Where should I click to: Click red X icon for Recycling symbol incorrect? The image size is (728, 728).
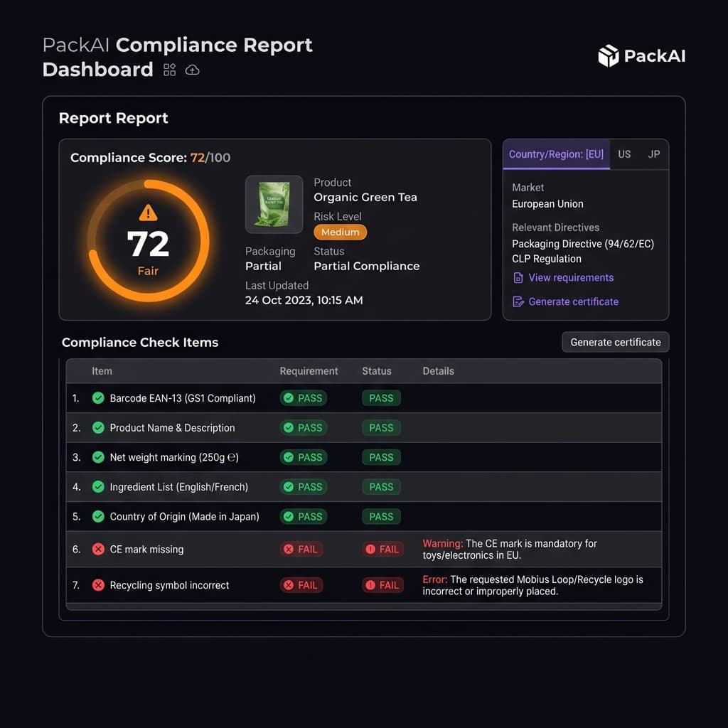point(98,585)
